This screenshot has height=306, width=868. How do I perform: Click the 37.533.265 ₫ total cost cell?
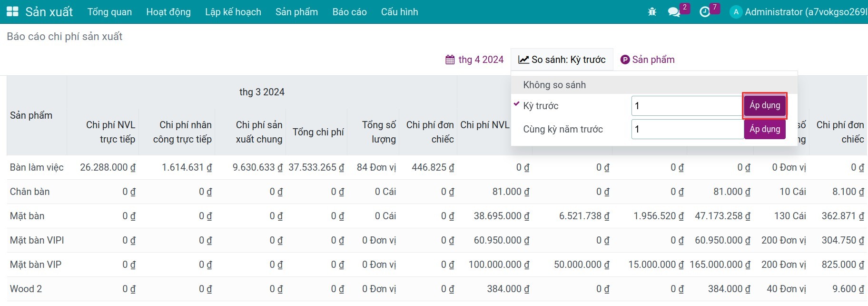[x=316, y=167]
